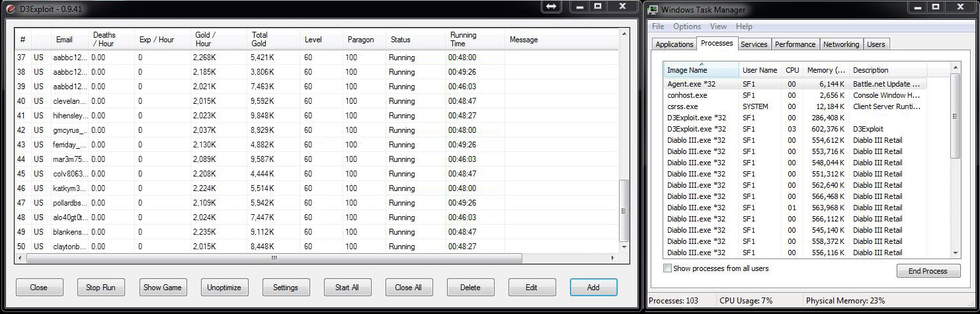The image size is (980, 314).
Task: Click the D3Exploit list vertical scrollbar up arrow
Action: pos(624,34)
